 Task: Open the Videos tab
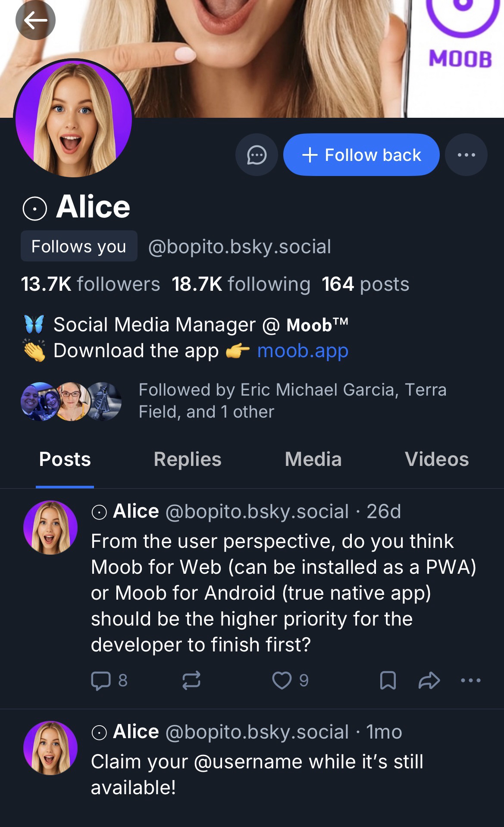436,459
